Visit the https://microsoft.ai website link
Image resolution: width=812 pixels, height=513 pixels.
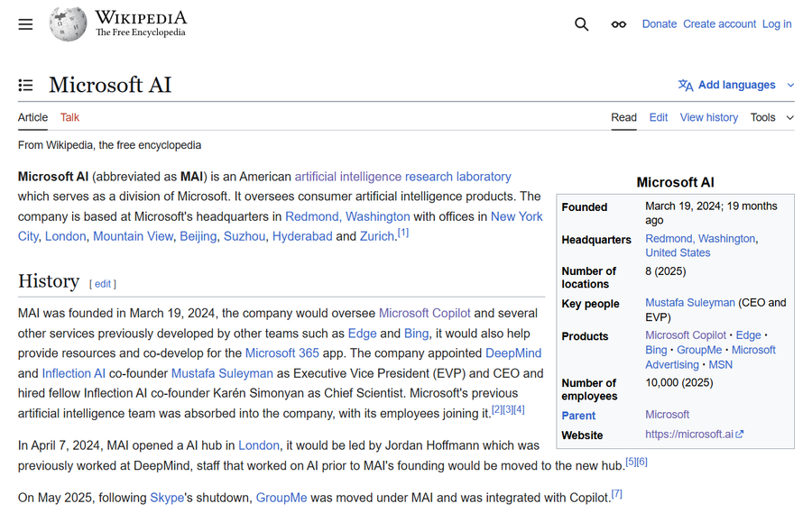click(689, 435)
